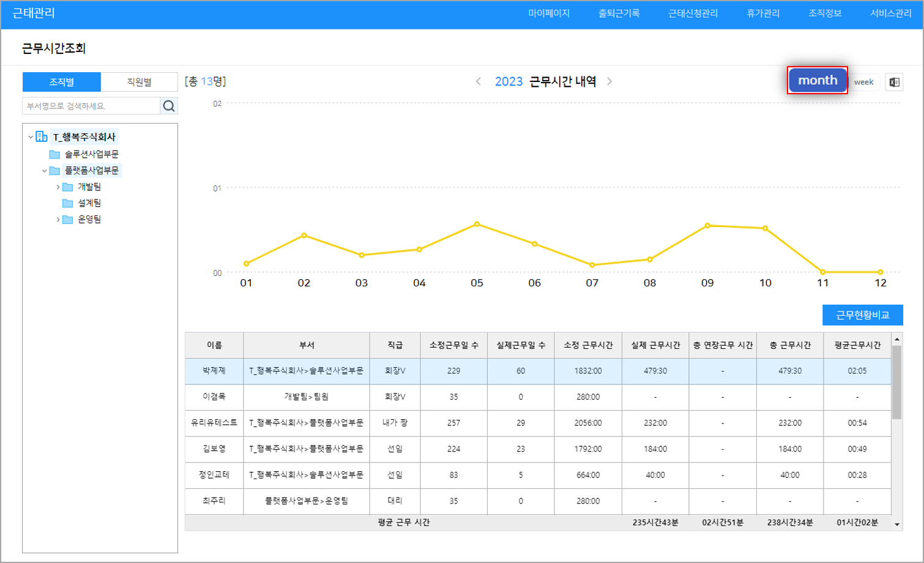Click the table vertical scrollbar thumb
The width and height of the screenshot is (924, 563).
(x=896, y=382)
